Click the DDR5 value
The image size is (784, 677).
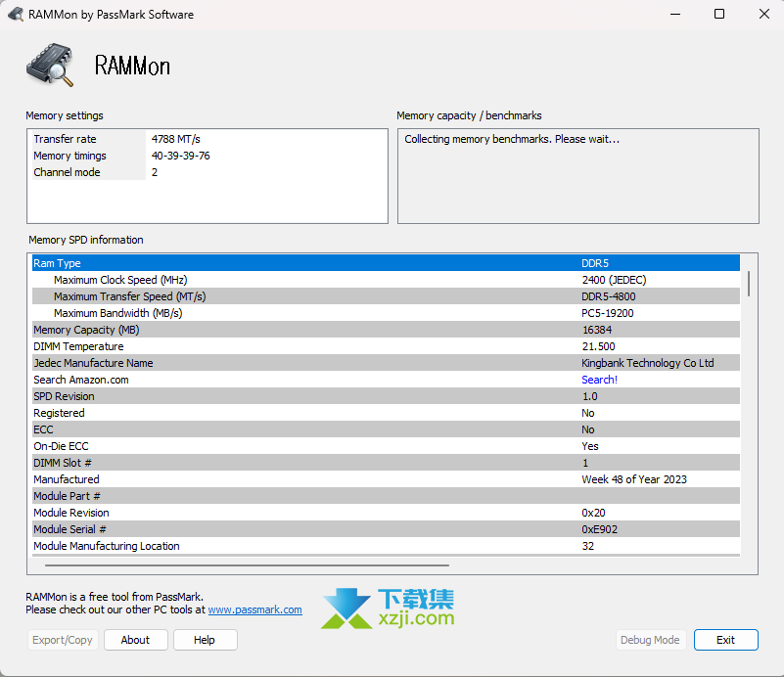595,263
